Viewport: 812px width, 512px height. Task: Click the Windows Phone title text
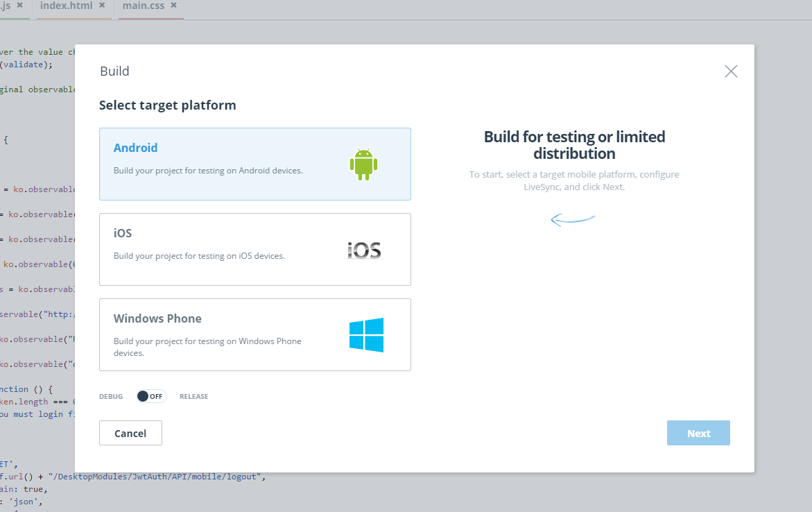click(x=157, y=318)
